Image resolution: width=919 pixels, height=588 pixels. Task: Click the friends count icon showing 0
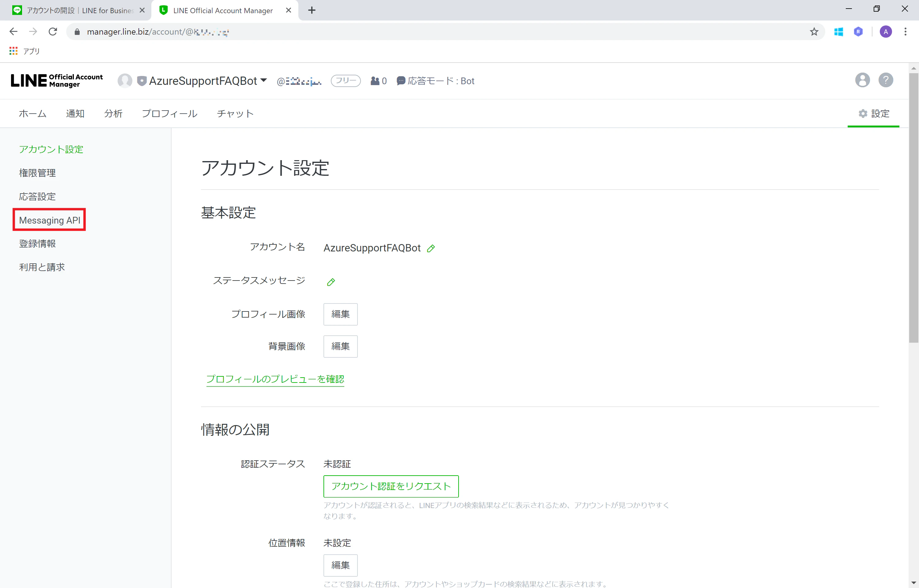pos(378,81)
